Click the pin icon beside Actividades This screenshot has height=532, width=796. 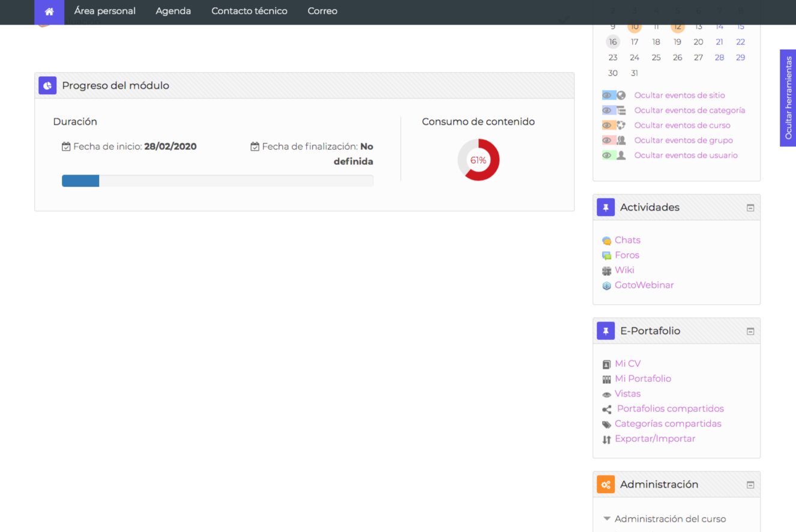pyautogui.click(x=606, y=208)
